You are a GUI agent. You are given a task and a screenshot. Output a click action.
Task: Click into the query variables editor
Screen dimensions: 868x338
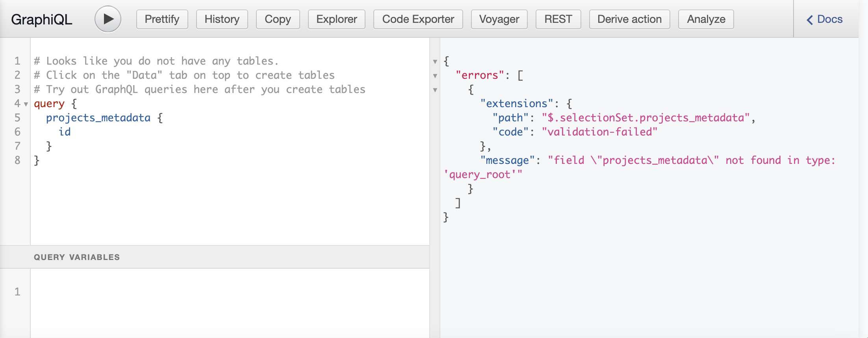coord(230,303)
